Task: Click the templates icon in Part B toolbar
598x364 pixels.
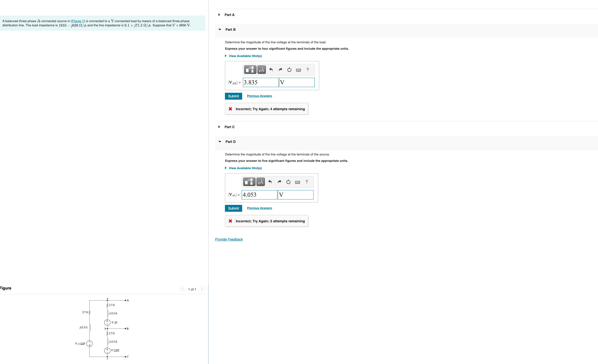Action: tap(250, 70)
